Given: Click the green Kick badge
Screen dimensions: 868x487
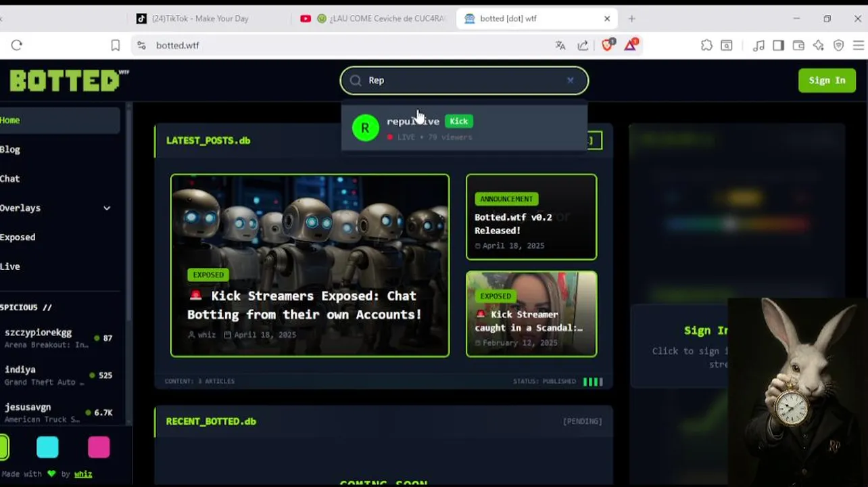Looking at the screenshot, I should pos(458,121).
